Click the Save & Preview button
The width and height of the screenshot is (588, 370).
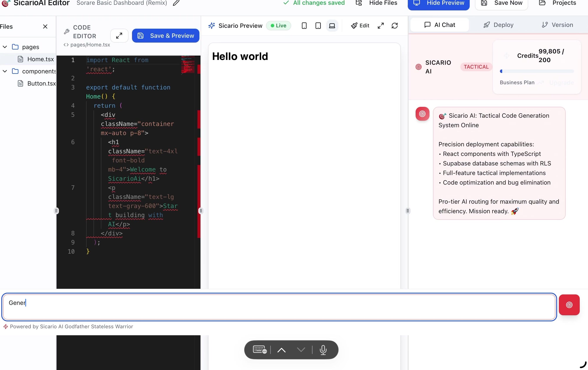click(165, 36)
